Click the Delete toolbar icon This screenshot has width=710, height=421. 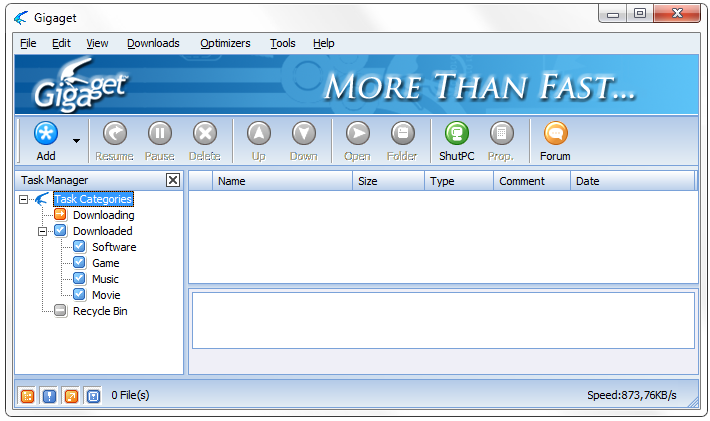pos(205,134)
